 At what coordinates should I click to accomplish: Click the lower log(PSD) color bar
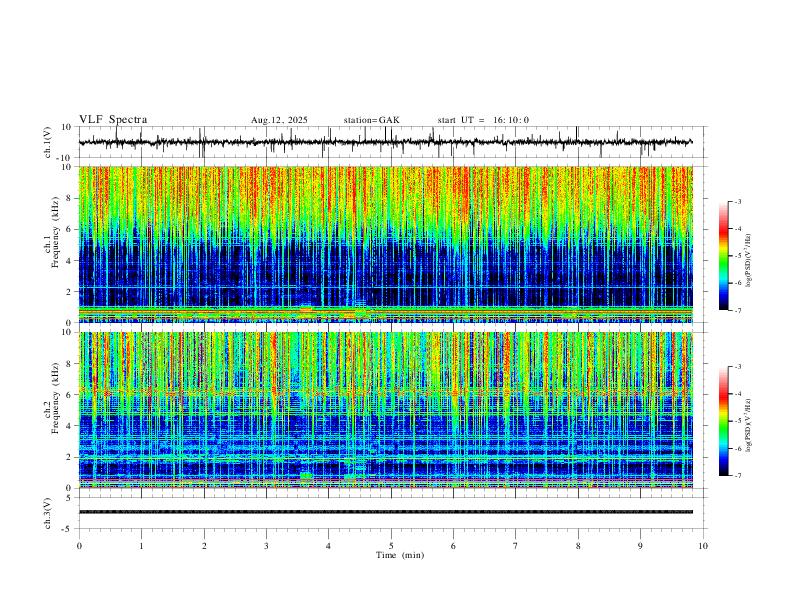[723, 421]
